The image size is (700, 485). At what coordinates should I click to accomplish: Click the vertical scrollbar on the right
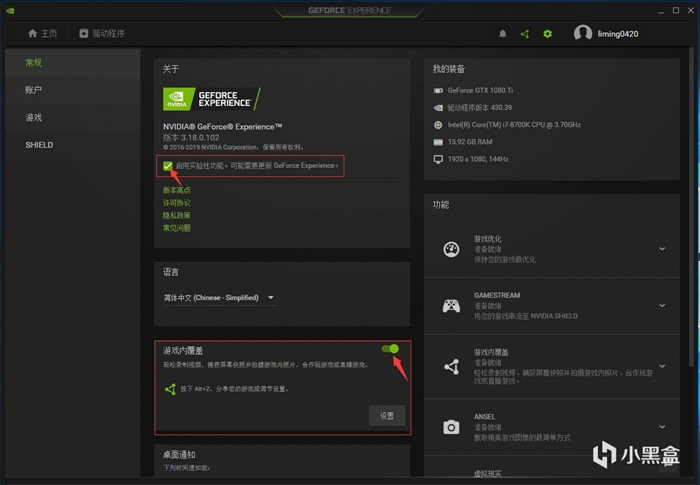694,205
